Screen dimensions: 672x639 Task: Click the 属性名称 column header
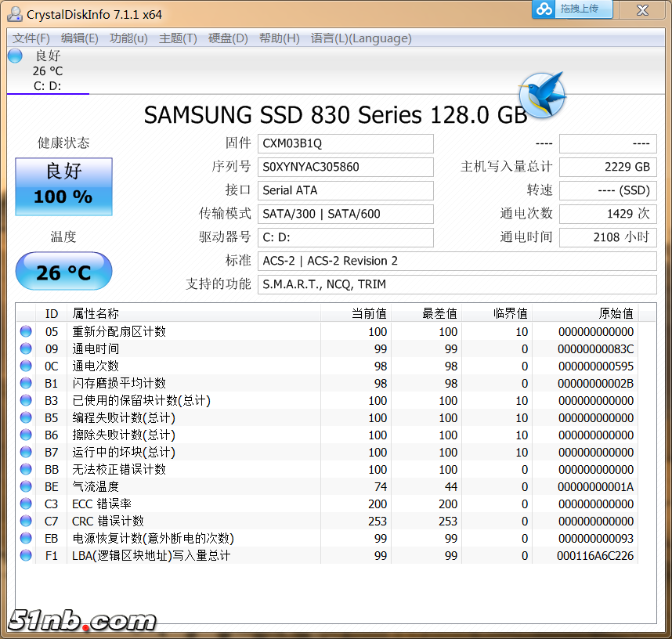coord(193,314)
